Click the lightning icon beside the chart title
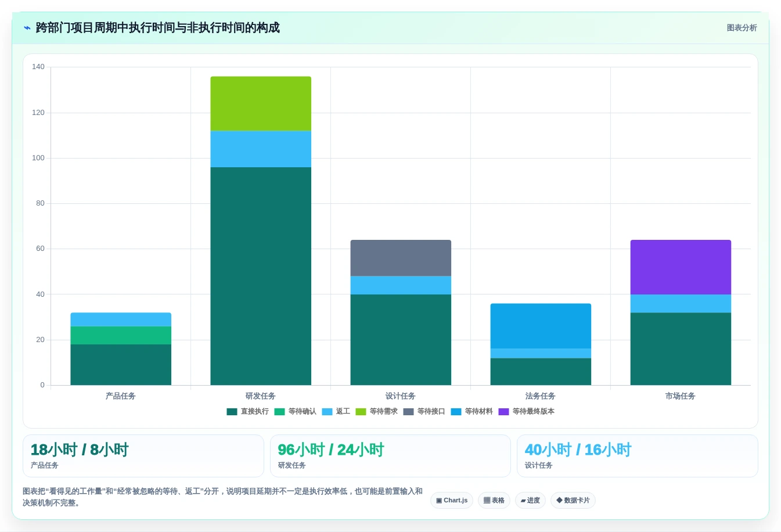Screen dimensions: 781x532 click(x=27, y=28)
